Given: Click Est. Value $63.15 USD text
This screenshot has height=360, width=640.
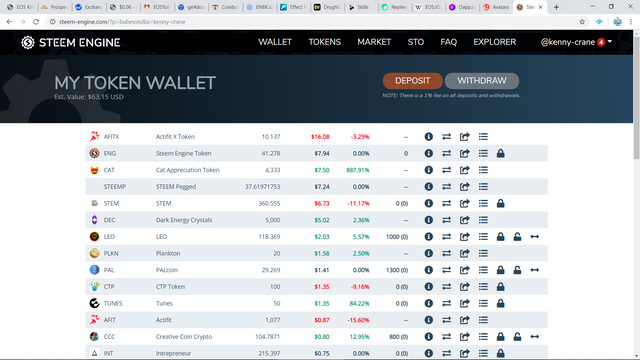Looking at the screenshot, I should [x=89, y=97].
